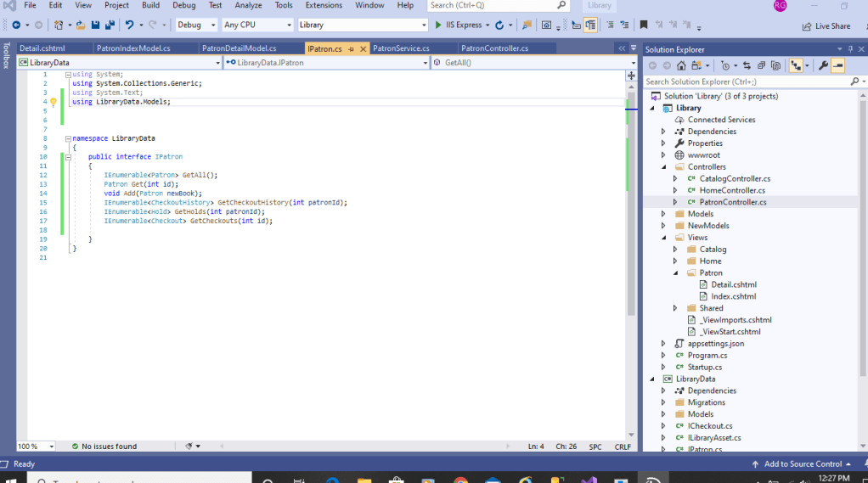Click Collapse All icon in Solution Explorer

(x=761, y=65)
